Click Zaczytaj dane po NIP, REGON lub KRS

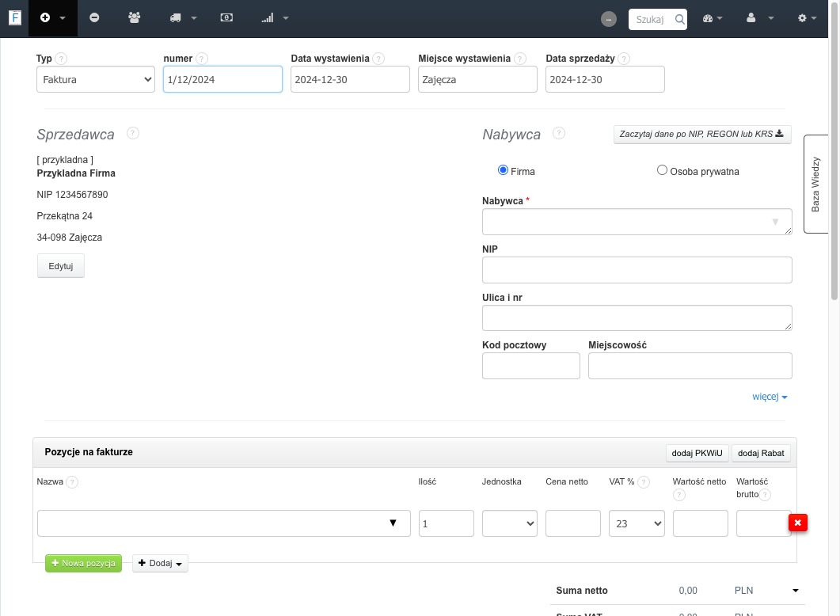701,134
